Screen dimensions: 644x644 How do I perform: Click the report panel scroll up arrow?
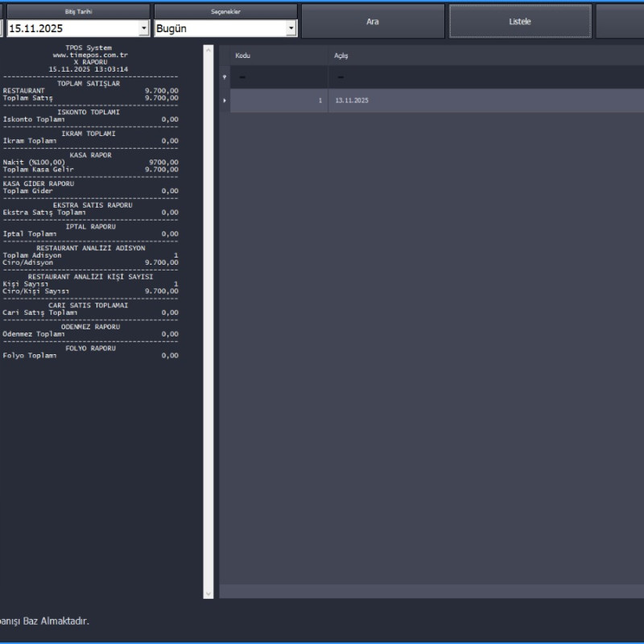(208, 51)
